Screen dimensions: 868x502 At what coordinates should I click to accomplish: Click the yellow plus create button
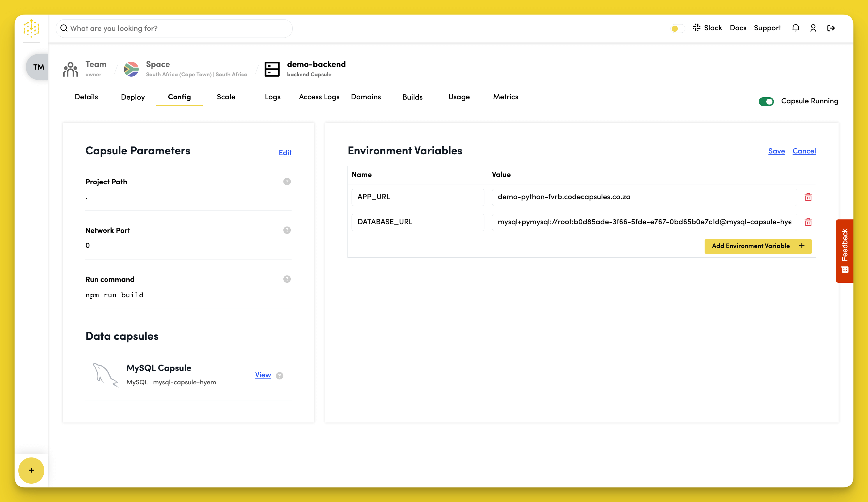tap(31, 470)
